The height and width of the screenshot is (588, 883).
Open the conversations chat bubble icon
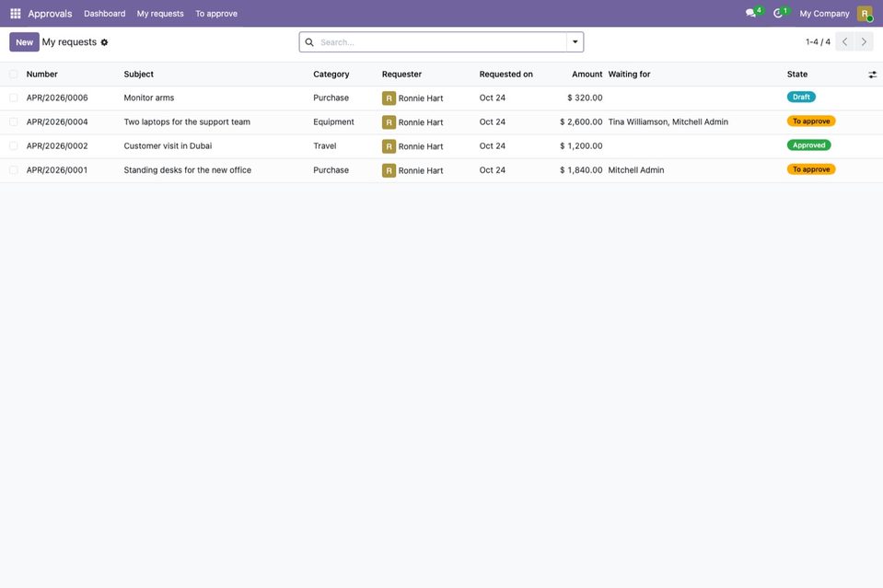750,13
